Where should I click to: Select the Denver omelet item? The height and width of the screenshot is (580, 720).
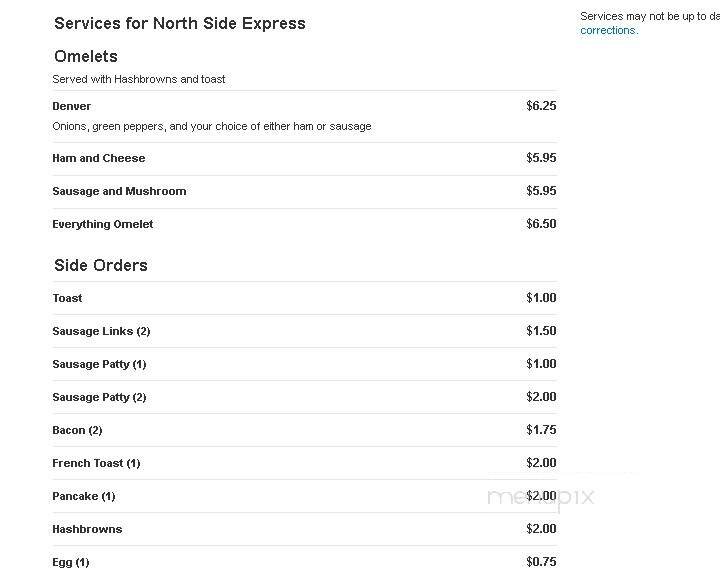(x=72, y=106)
